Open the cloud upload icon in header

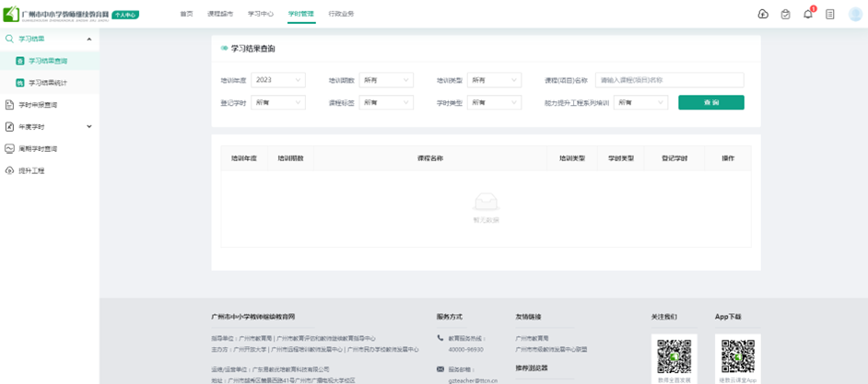coord(763,15)
